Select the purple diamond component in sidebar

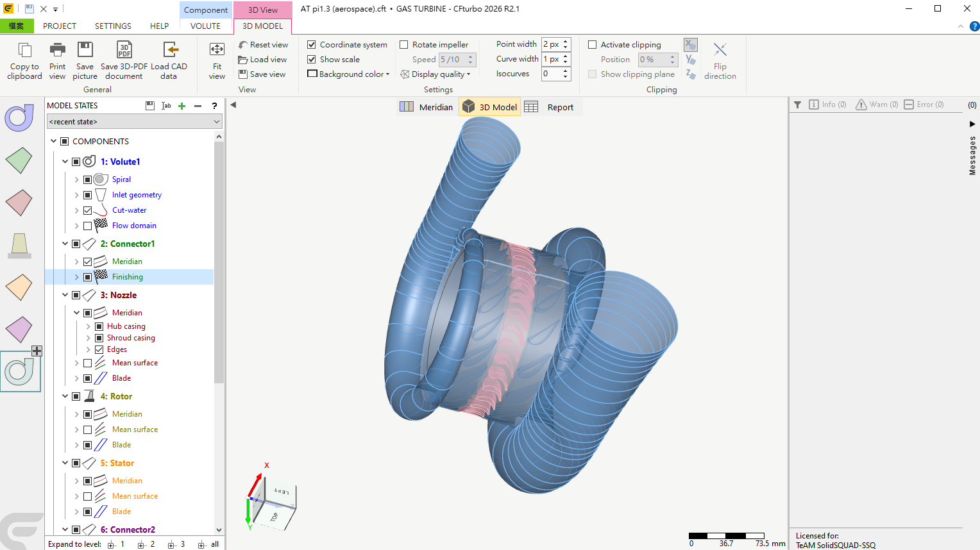pyautogui.click(x=19, y=329)
